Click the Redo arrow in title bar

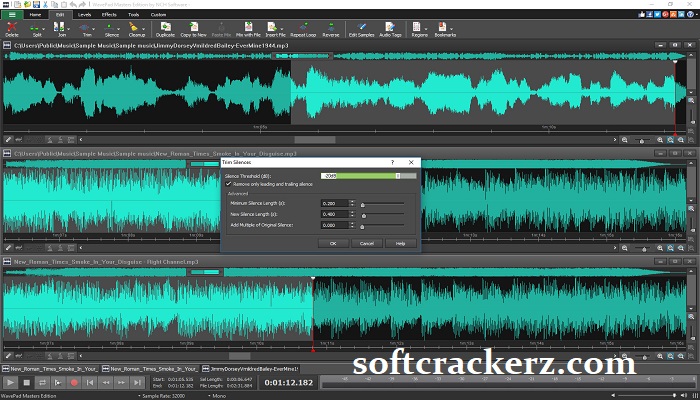click(82, 4)
